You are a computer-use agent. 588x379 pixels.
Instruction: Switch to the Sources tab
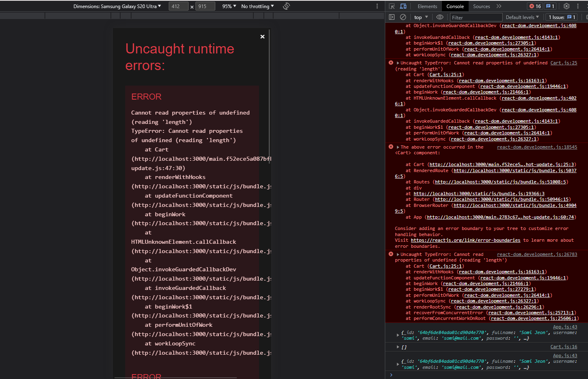(x=481, y=6)
